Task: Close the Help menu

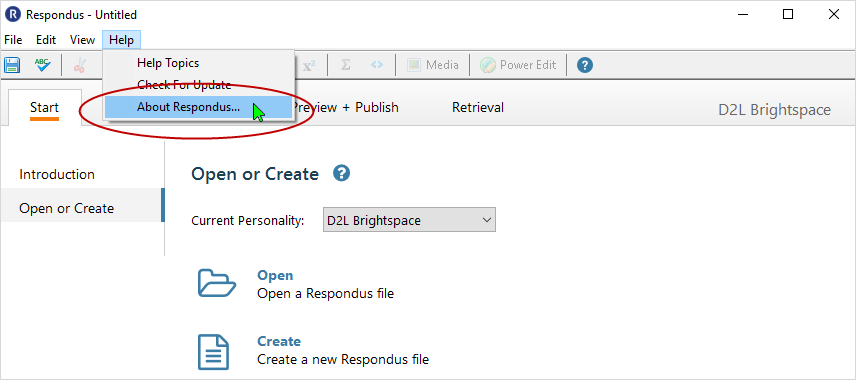Action: tap(121, 40)
